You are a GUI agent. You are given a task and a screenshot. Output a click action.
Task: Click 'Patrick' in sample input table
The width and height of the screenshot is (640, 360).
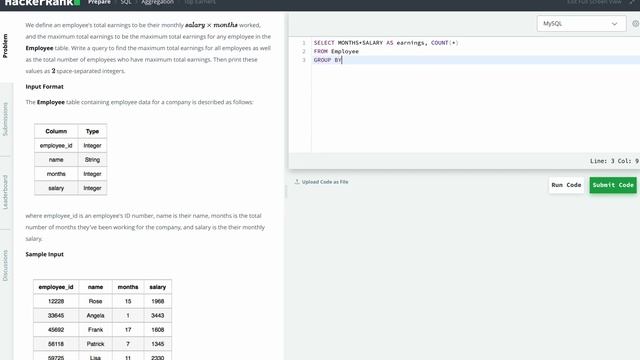pos(95,344)
